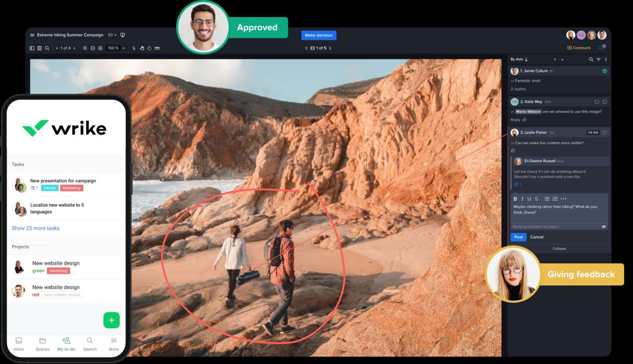633x364 pixels.
Task: Click the Make decision button
Action: [319, 35]
